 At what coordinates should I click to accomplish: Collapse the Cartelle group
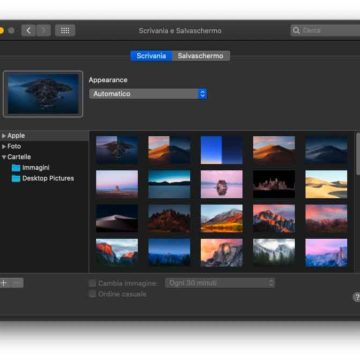pyautogui.click(x=4, y=157)
